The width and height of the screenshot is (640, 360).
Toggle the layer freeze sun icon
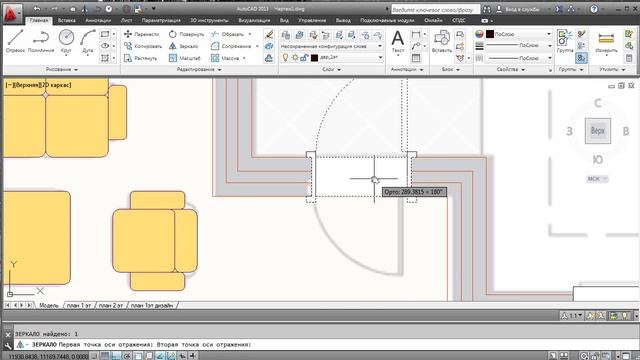295,58
